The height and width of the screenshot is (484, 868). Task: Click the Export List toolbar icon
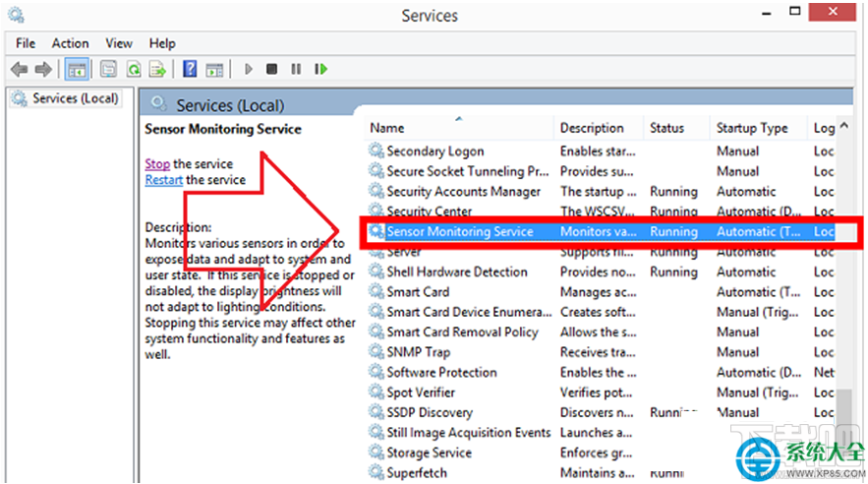157,69
